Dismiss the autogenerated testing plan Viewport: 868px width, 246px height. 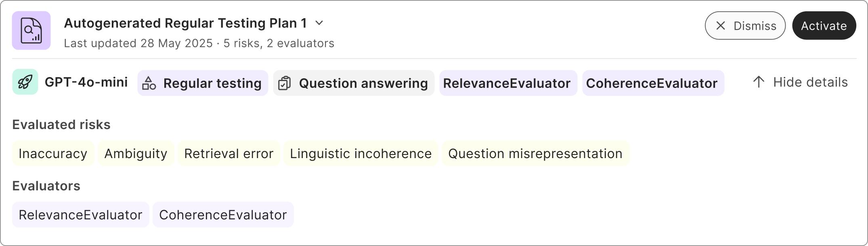(x=745, y=26)
